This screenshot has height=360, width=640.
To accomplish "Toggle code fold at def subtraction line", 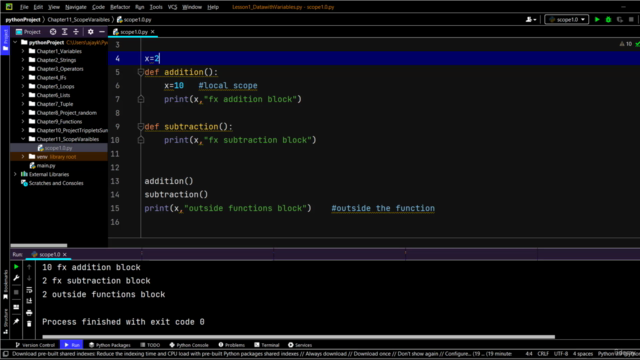I will pos(140,127).
